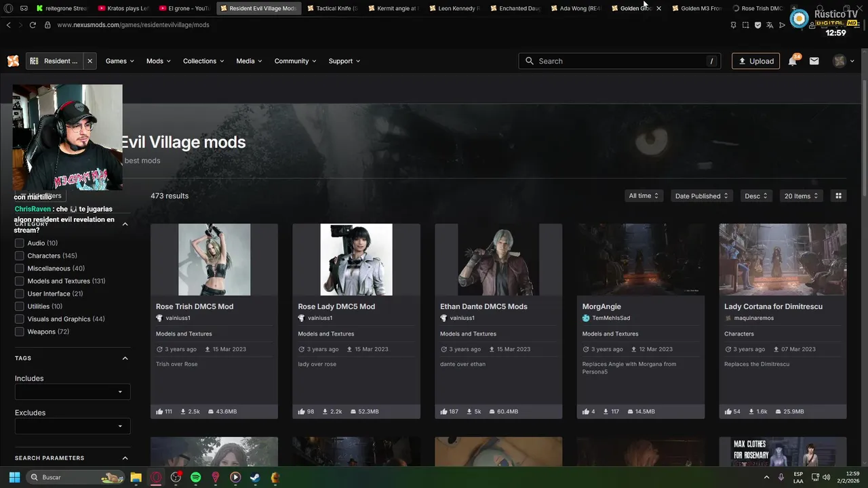Switch to the Tactical Knife browser tab
The height and width of the screenshot is (488, 868).
tap(331, 8)
